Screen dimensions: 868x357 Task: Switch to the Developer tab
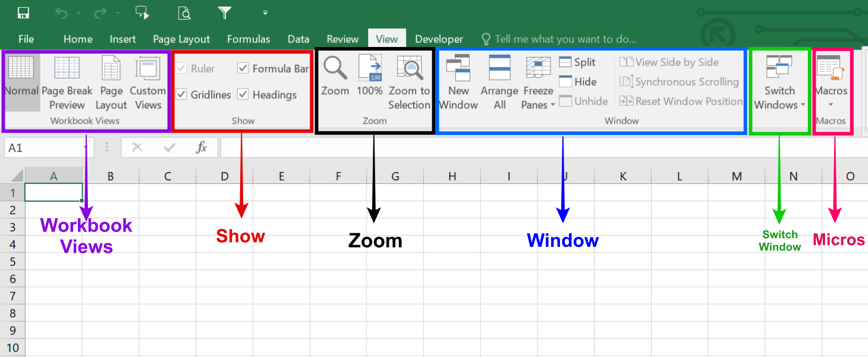[x=439, y=39]
